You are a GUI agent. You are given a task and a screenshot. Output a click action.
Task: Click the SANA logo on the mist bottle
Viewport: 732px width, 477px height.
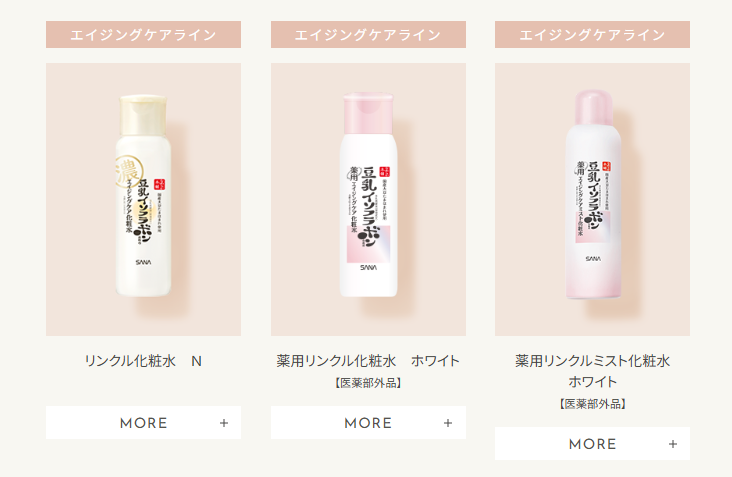[x=593, y=259]
